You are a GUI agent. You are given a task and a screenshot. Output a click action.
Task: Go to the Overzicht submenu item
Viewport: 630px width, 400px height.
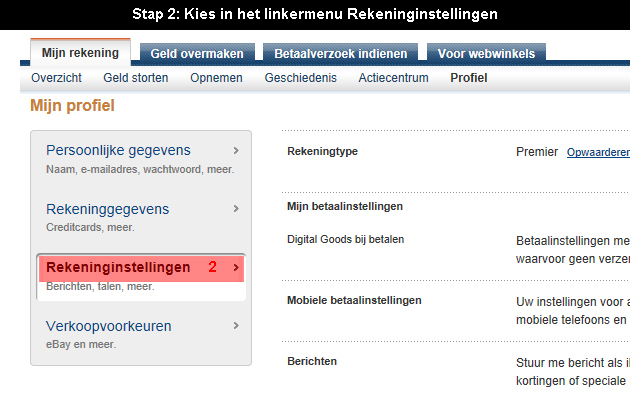(56, 78)
